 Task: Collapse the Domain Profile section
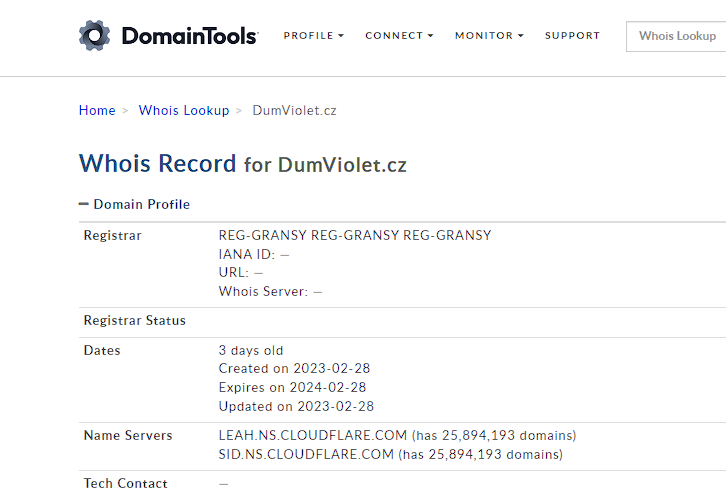pos(134,204)
